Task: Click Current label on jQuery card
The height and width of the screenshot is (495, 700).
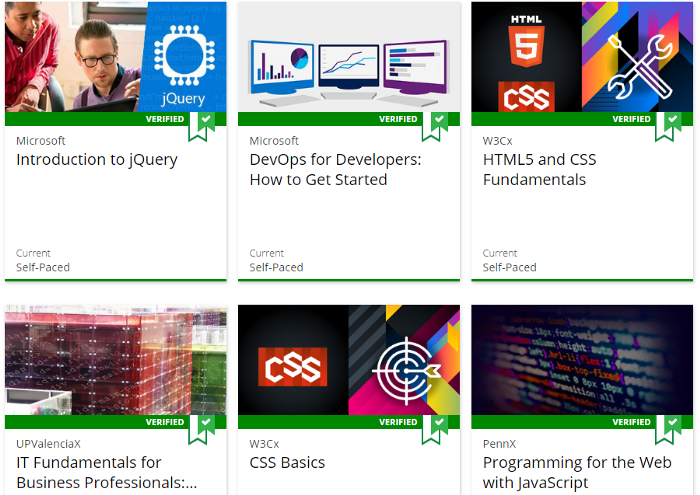Action: click(x=33, y=254)
